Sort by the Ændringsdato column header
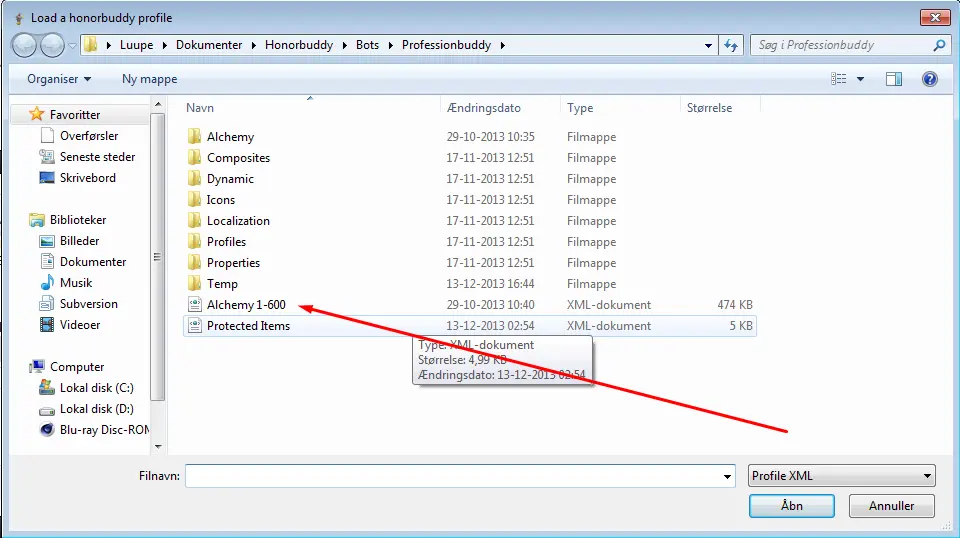Screen dimensions: 960x538 [x=484, y=108]
